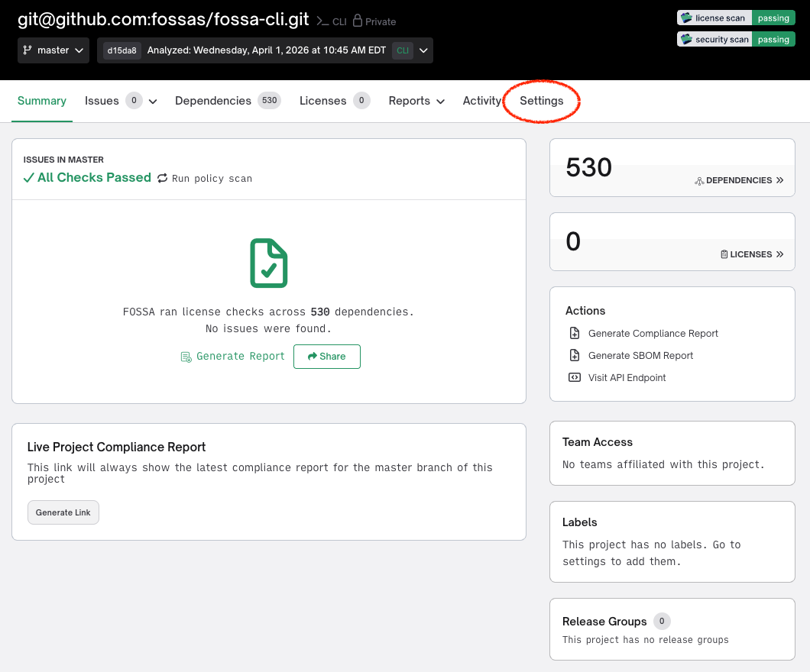This screenshot has height=672, width=810.
Task: Click the Generate SBOM Report file icon
Action: (x=575, y=355)
